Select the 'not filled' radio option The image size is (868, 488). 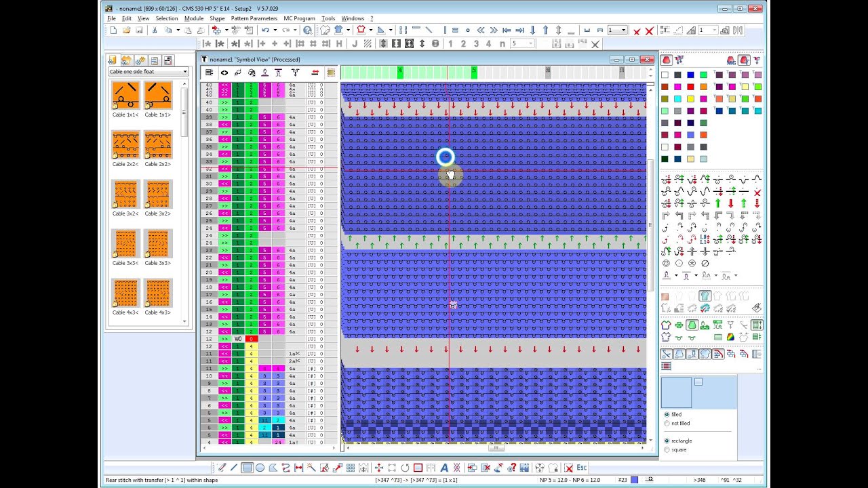coord(667,423)
